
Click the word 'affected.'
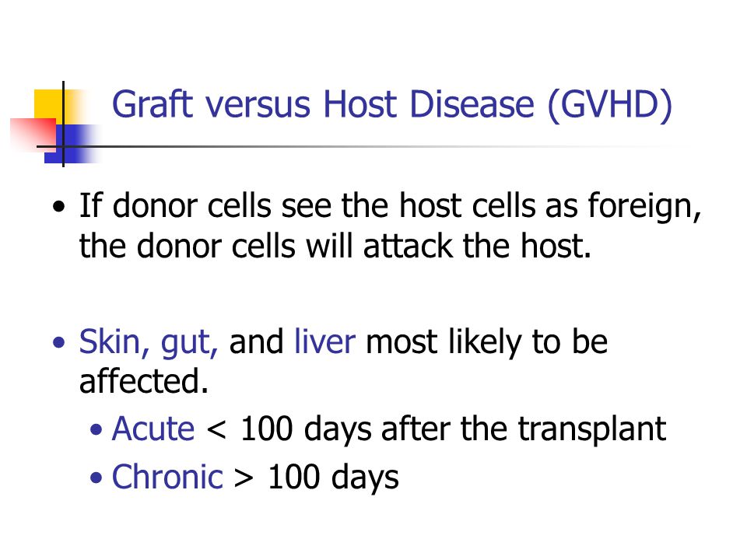(144, 381)
